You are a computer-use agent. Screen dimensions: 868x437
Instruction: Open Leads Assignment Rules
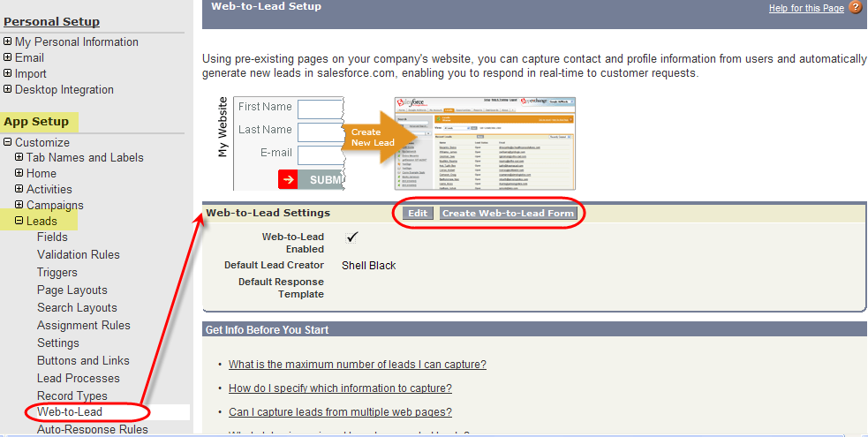click(x=84, y=325)
